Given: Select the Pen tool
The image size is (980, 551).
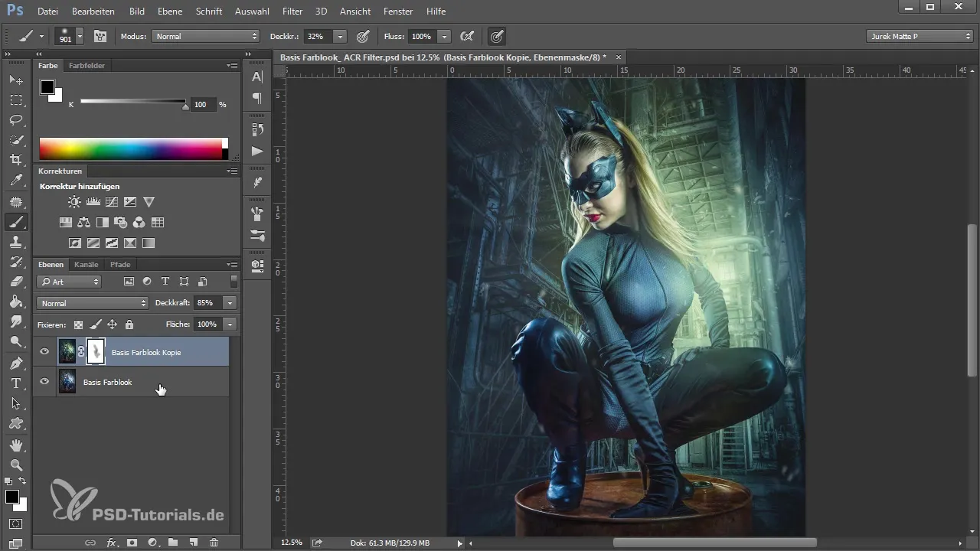Looking at the screenshot, I should (x=16, y=363).
